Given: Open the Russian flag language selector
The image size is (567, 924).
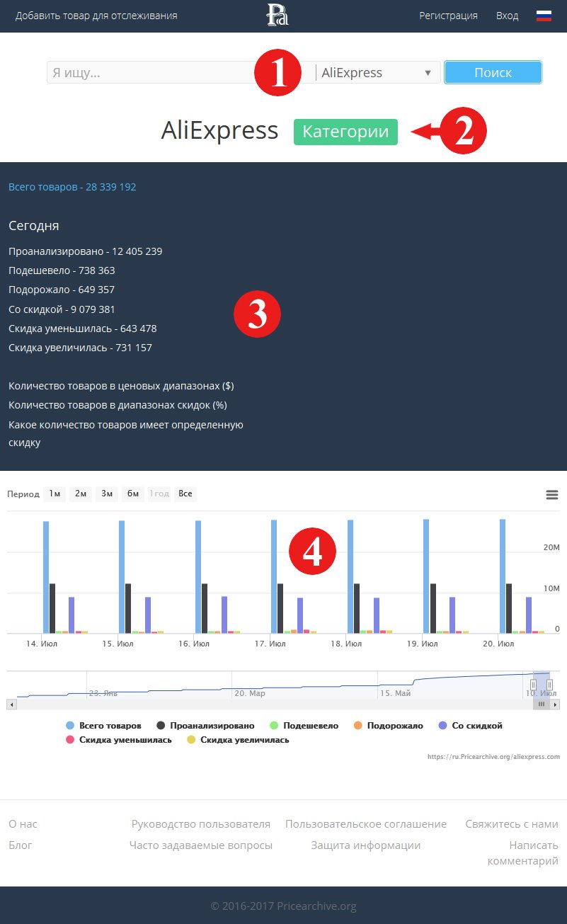Looking at the screenshot, I should pos(544,16).
